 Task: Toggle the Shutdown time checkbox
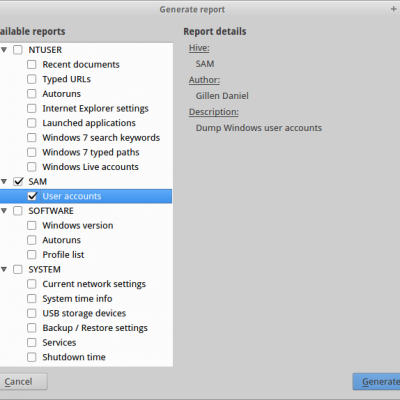32,357
